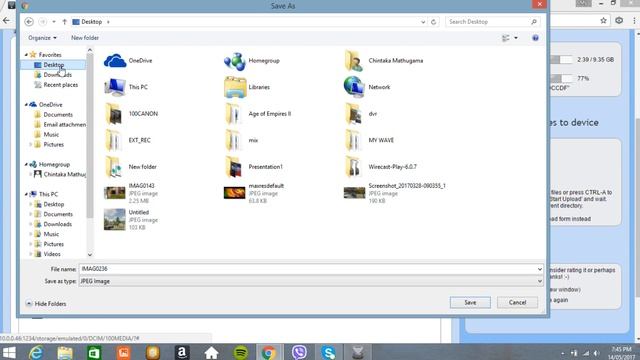
Task: Open Internet Explorer from taskbar
Action: pos(36,352)
